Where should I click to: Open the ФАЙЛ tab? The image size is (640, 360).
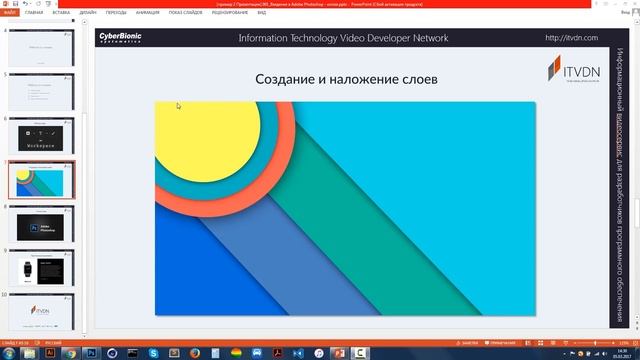[9, 13]
